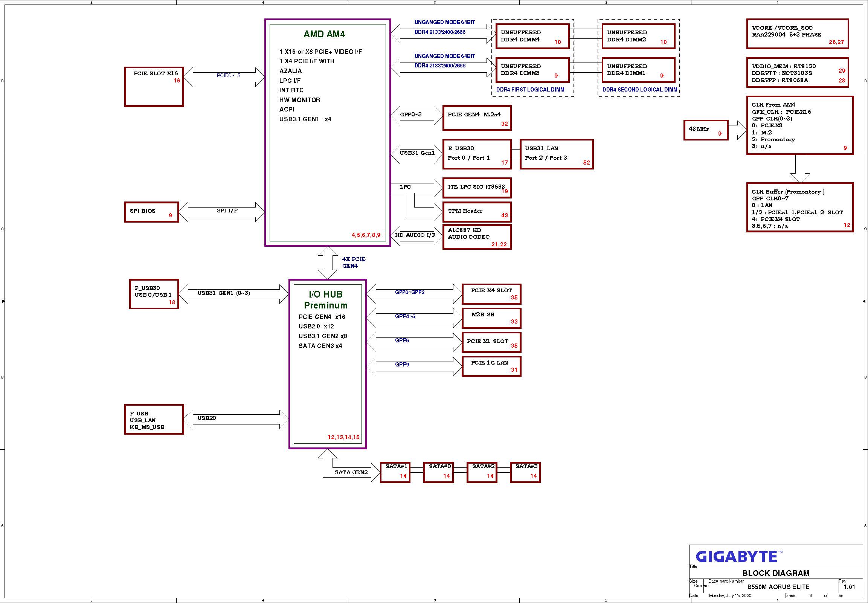Click the "PCIE SLOT X16" block
The width and height of the screenshot is (868, 603).
point(154,87)
